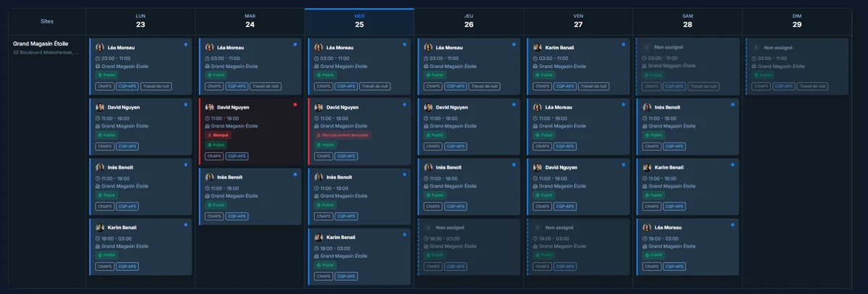Viewport: 868px width, 294px height.
Task: Click clock icon on Sunday's unassigned shift
Action: (x=754, y=58)
